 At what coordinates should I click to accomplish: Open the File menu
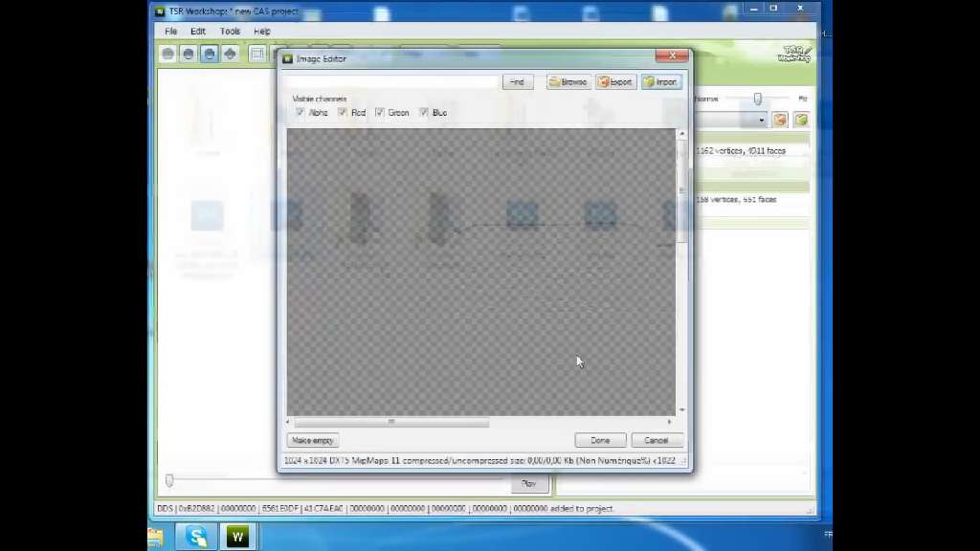170,32
